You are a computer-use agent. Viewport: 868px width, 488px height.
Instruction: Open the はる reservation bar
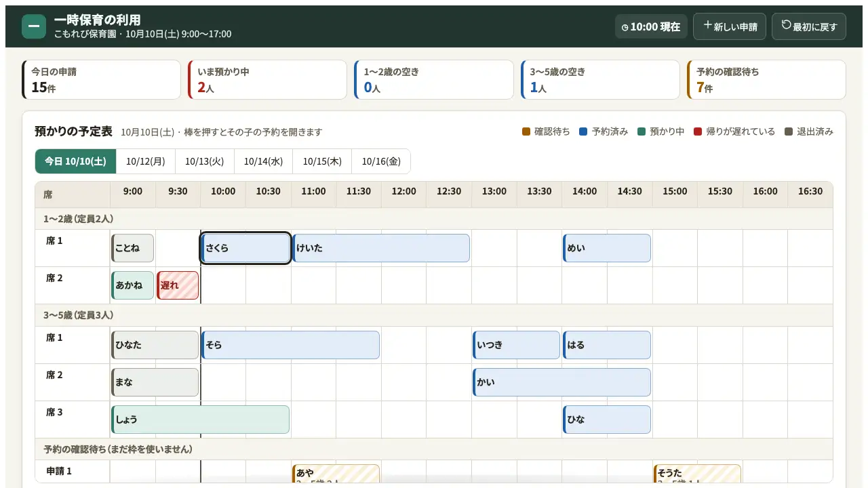(607, 345)
